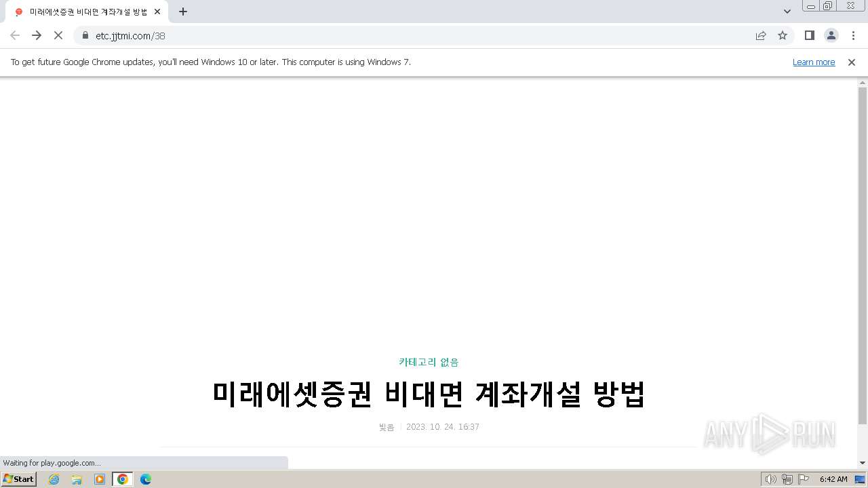Open the Learn more link
The image size is (868, 488).
(x=814, y=62)
